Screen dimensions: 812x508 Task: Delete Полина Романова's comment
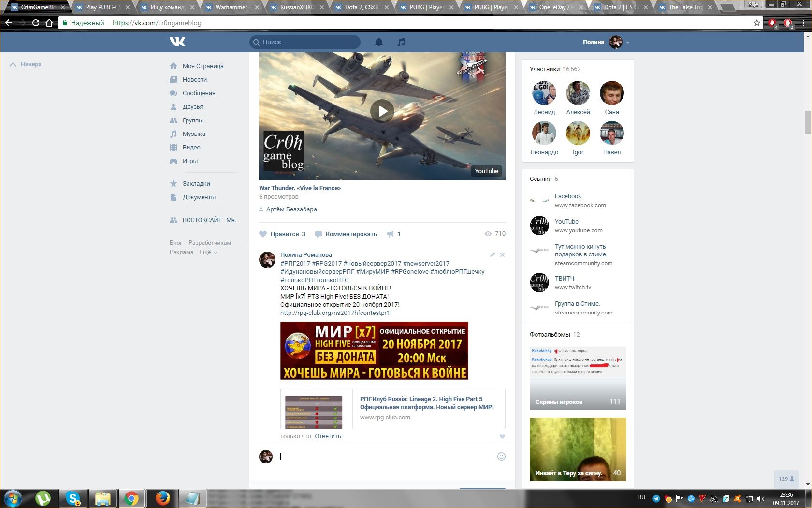[x=502, y=254]
